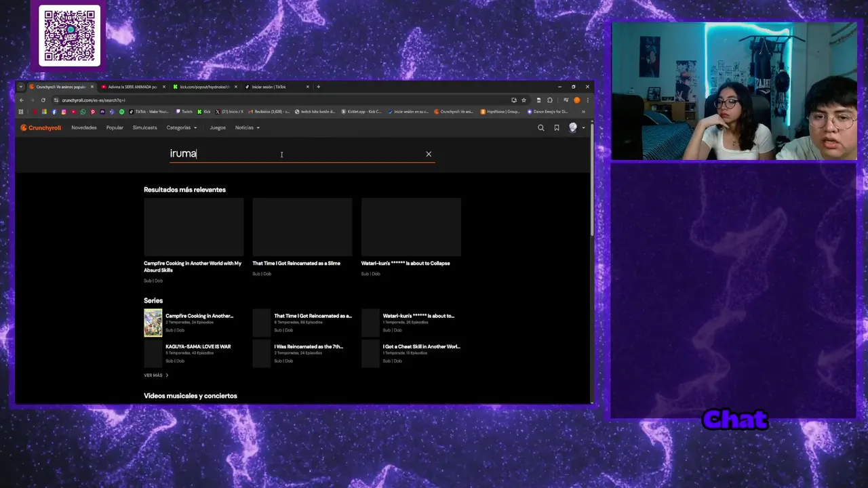
Task: Close the Crunchyroll browser tab
Action: [92, 87]
